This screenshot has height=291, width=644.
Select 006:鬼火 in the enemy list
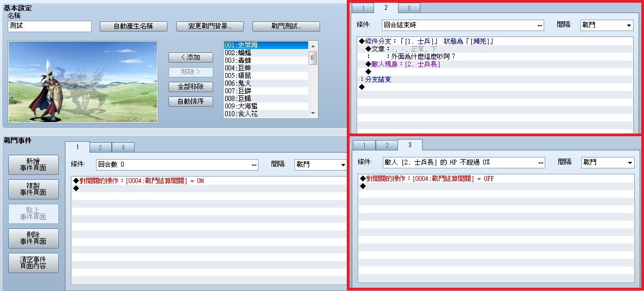click(266, 83)
